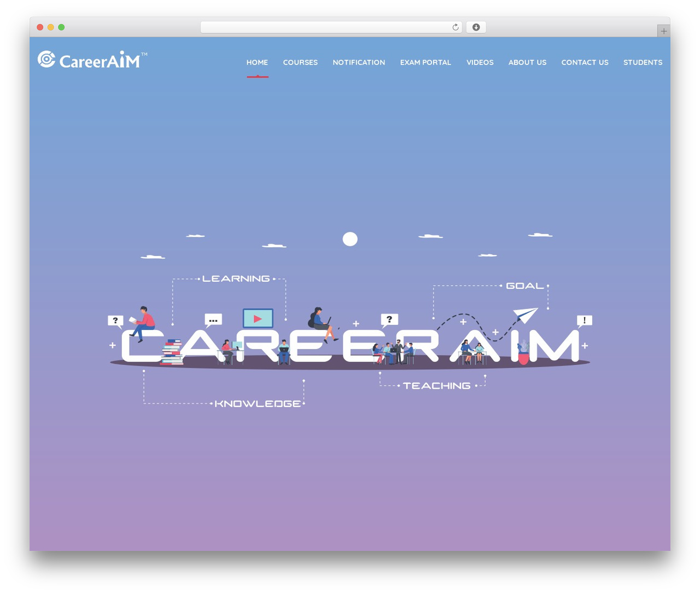Click the CareerAiM logo in header
700x593 pixels.
[92, 60]
